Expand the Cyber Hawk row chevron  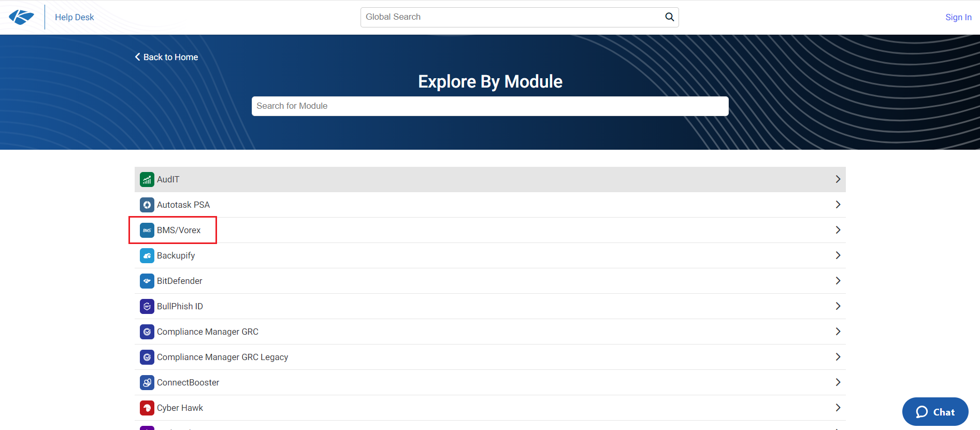(x=838, y=408)
